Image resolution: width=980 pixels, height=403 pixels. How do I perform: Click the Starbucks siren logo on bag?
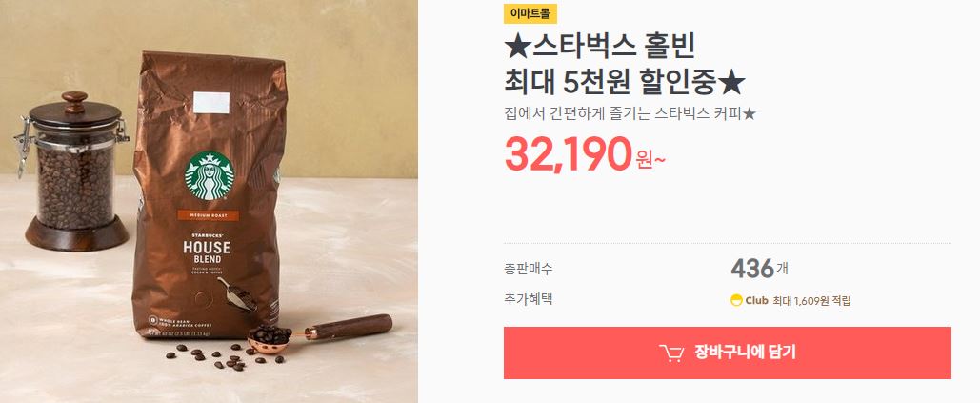[x=210, y=175]
